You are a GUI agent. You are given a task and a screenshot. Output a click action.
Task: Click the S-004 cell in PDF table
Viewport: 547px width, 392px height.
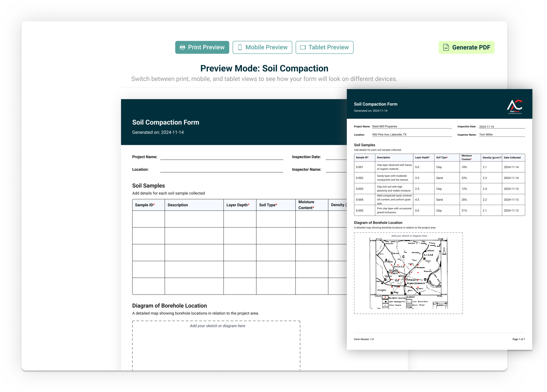pos(364,200)
